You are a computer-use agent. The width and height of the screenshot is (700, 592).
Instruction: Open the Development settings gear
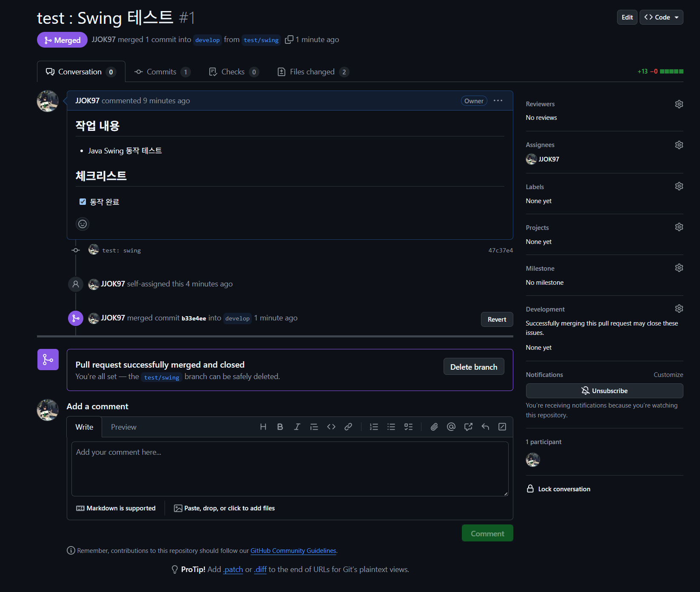(679, 309)
